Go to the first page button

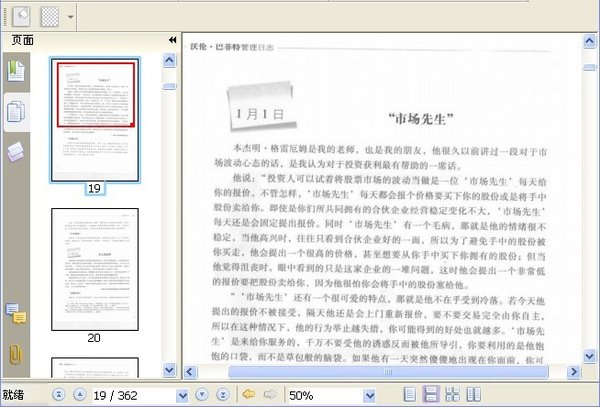[58, 394]
